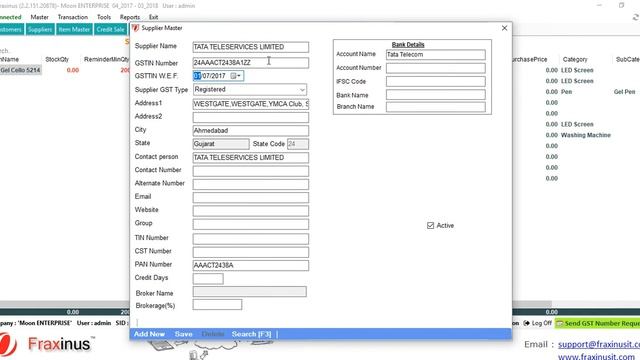640x360 pixels.
Task: Expand the Supplier GST Type dropdown
Action: (302, 90)
